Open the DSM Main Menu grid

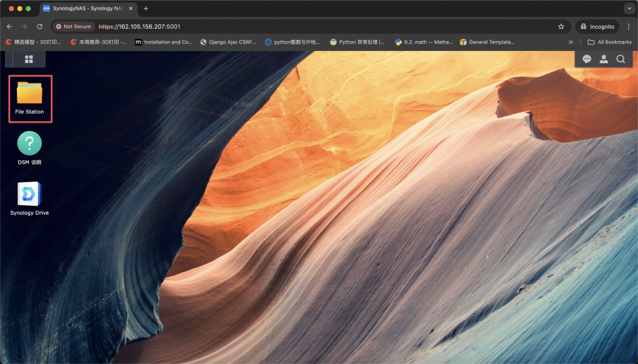point(29,59)
